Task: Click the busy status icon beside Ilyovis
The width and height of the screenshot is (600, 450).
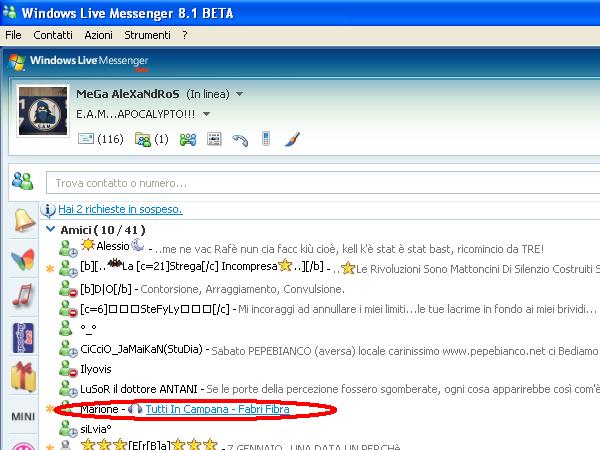Action: [x=68, y=368]
